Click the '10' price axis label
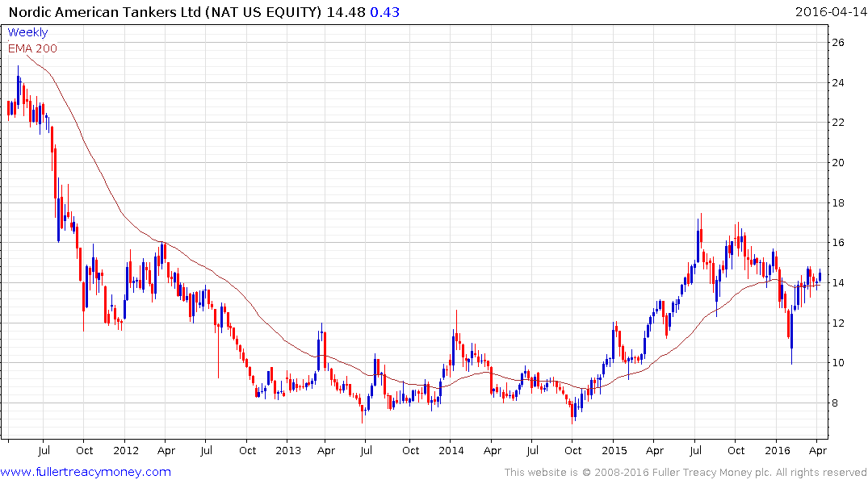Image resolution: width=868 pixels, height=484 pixels. (x=837, y=363)
